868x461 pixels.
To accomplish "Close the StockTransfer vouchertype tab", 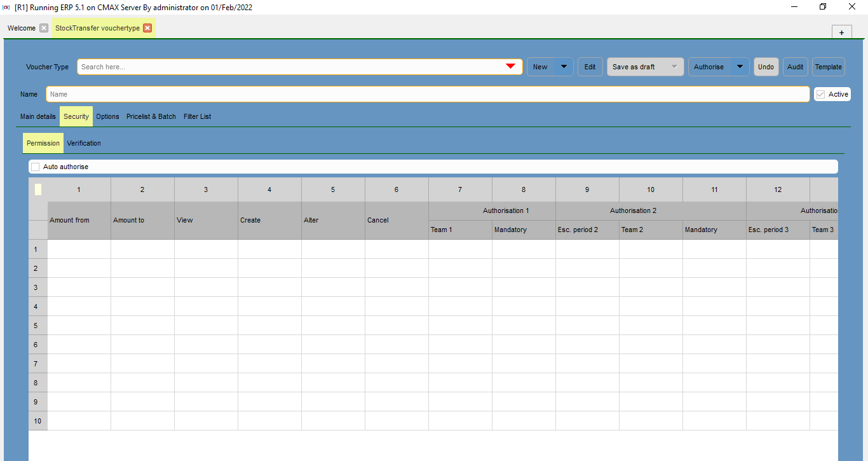I will click(x=147, y=28).
